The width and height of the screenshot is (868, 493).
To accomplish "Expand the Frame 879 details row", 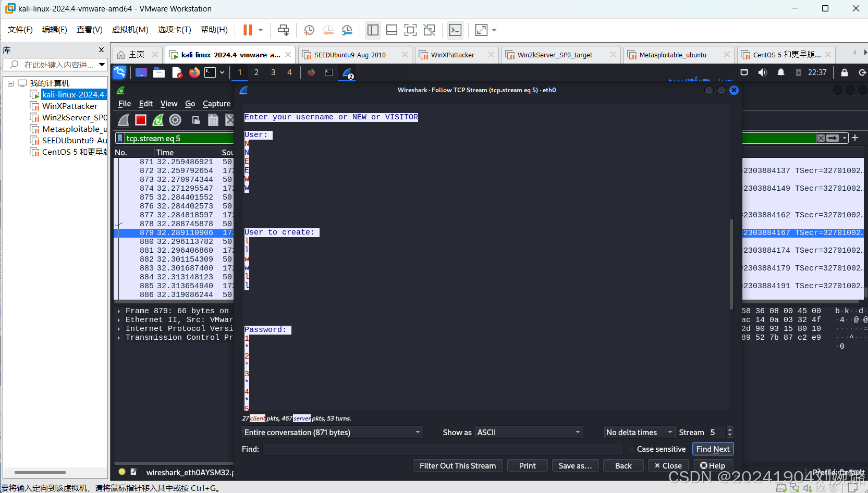I will click(x=119, y=311).
